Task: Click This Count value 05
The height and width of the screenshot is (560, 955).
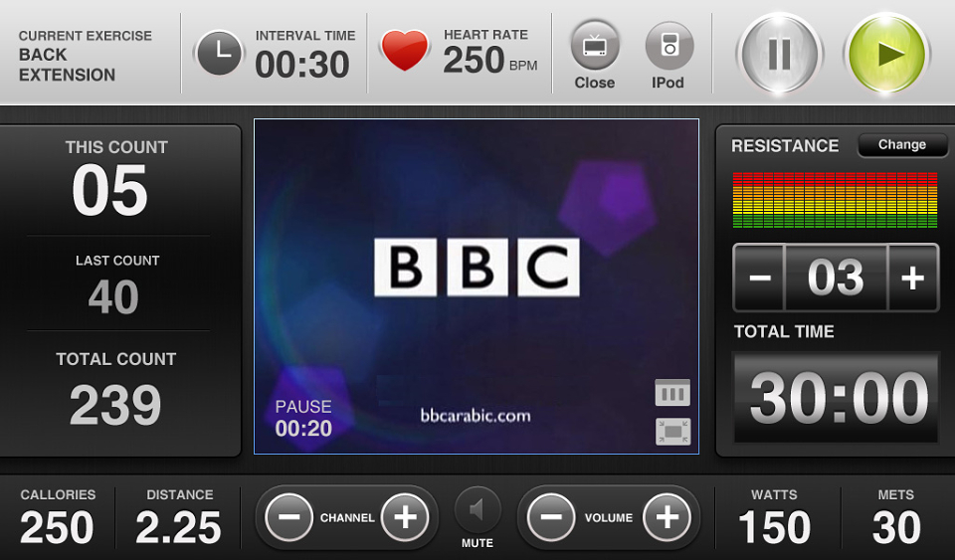Action: click(109, 191)
